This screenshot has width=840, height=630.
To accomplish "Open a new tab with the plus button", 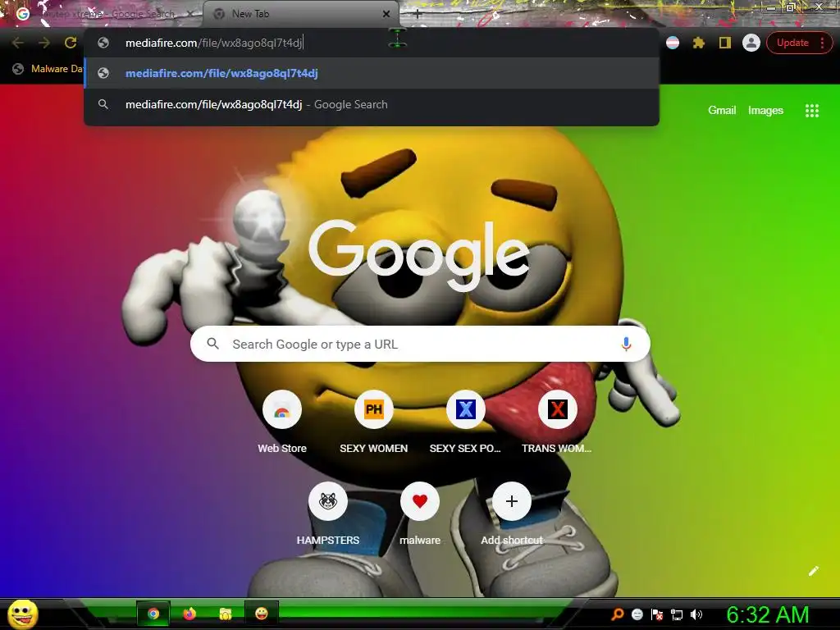I will click(x=418, y=15).
